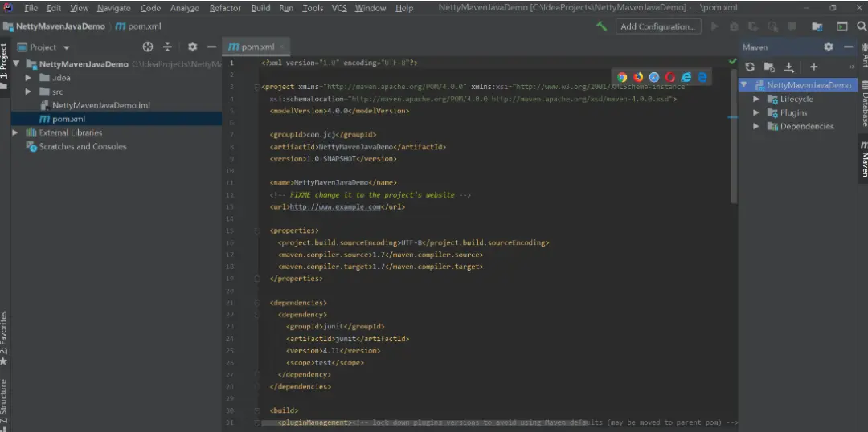Toggle the Database tool window side tab

click(x=863, y=104)
